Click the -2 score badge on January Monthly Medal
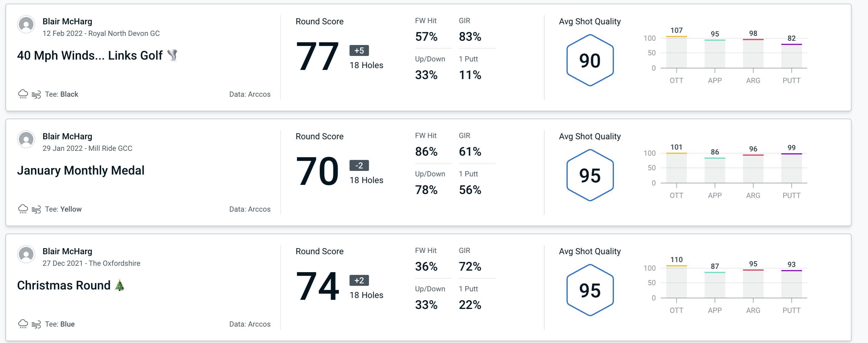 [x=357, y=165]
